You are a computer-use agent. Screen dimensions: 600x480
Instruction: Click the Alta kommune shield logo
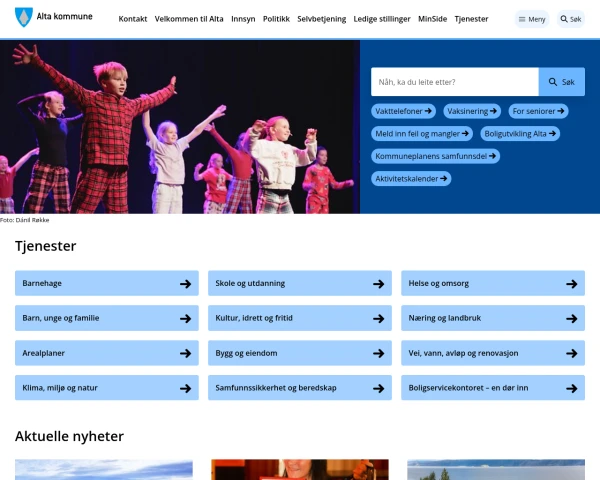23,17
